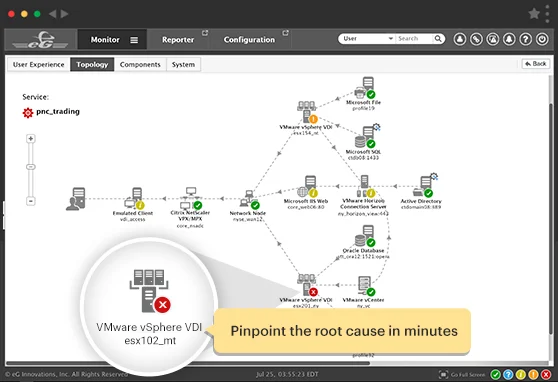Click the power/logout icon

(542, 39)
